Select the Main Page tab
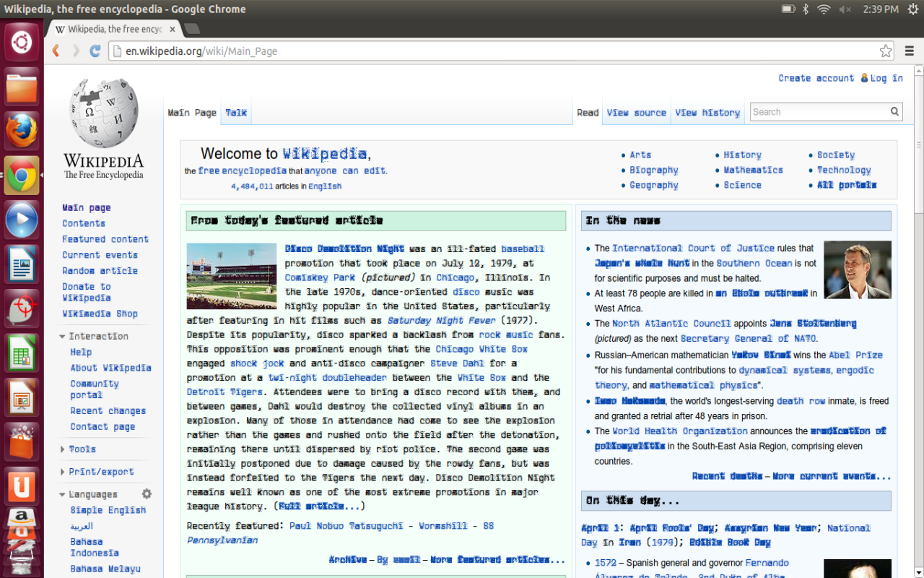The height and width of the screenshot is (578, 924). coord(192,113)
